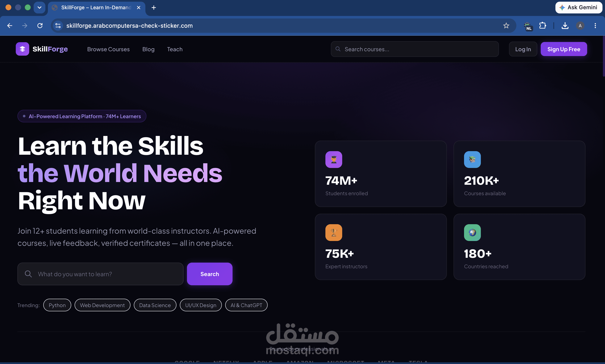605x364 pixels.
Task: Bookmark this page with the star icon
Action: 506,26
